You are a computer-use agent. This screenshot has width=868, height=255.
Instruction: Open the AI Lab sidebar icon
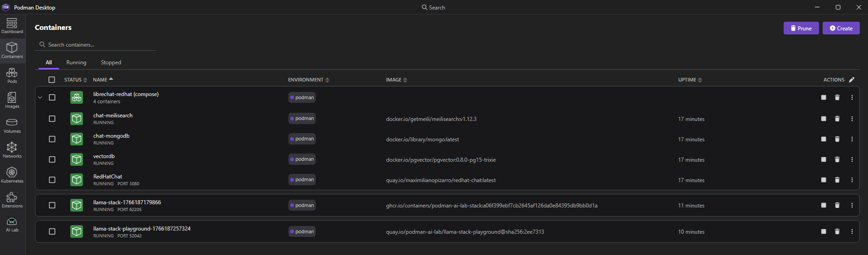point(12,225)
